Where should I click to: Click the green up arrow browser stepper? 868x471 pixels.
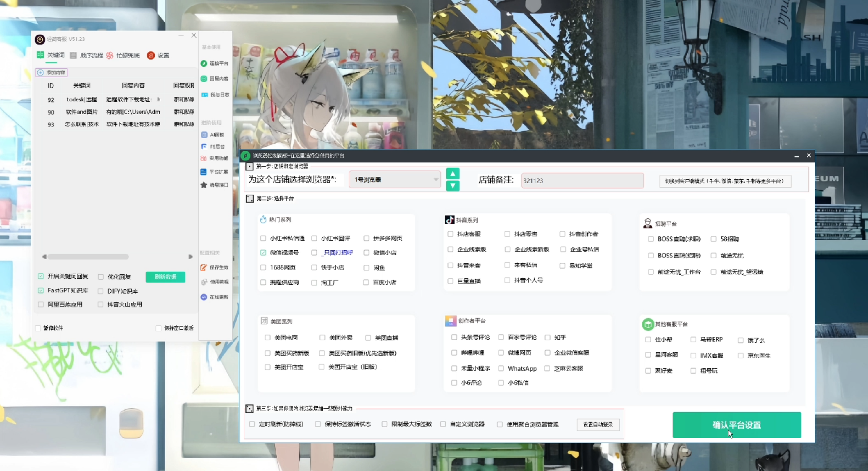(453, 174)
